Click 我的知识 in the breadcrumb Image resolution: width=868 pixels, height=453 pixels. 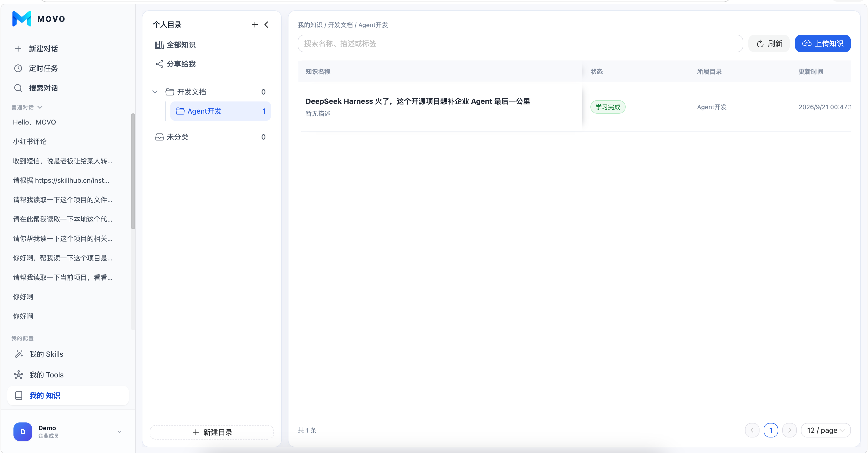[x=310, y=25]
